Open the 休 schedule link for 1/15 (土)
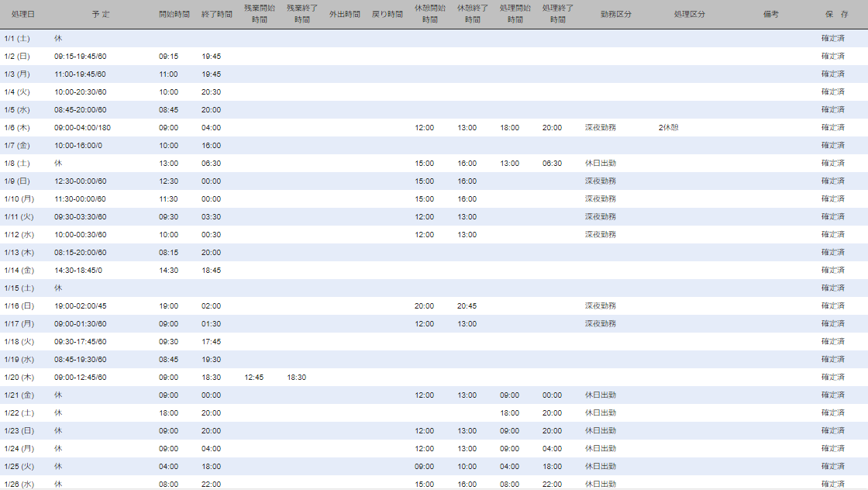The width and height of the screenshot is (868, 490). coord(58,288)
